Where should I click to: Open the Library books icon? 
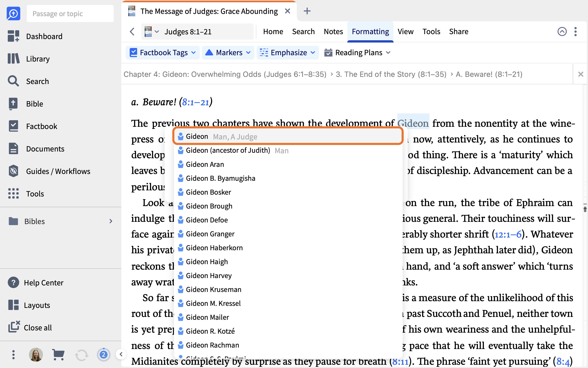click(x=13, y=59)
